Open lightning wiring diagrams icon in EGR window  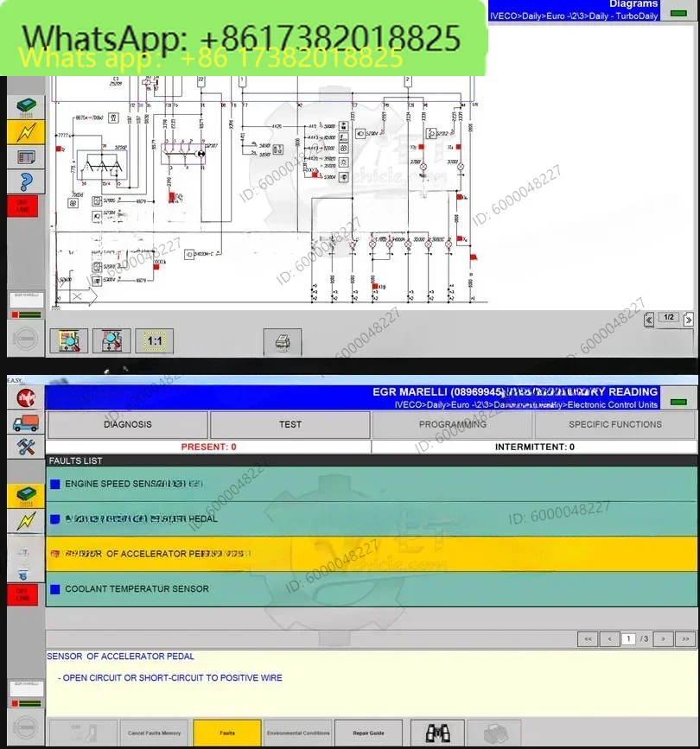click(x=26, y=521)
